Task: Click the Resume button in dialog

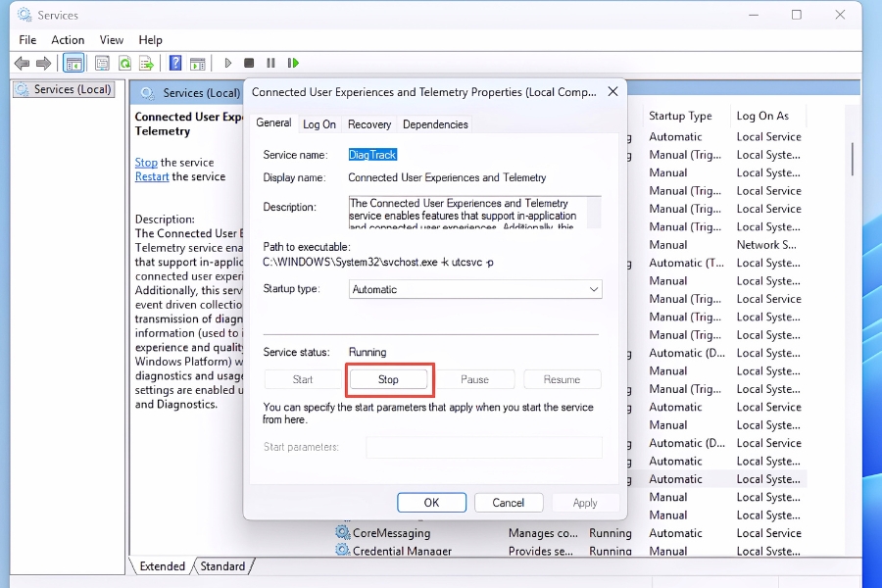Action: coord(562,380)
